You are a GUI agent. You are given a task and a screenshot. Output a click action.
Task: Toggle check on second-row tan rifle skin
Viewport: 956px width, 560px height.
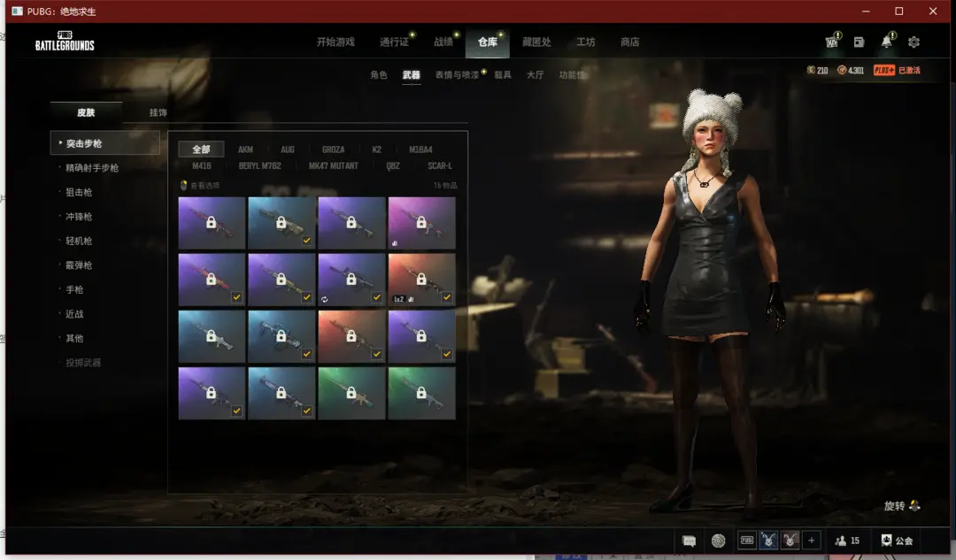coord(306,297)
